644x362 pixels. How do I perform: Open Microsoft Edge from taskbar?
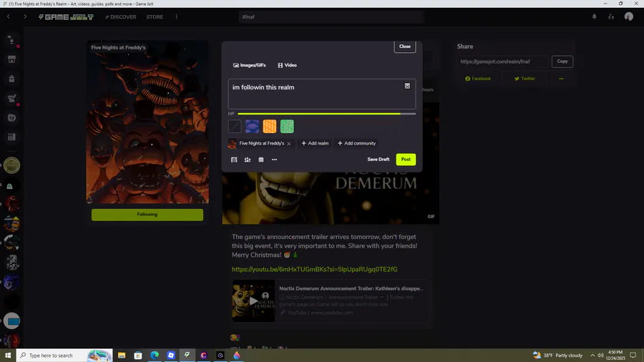coord(155,356)
